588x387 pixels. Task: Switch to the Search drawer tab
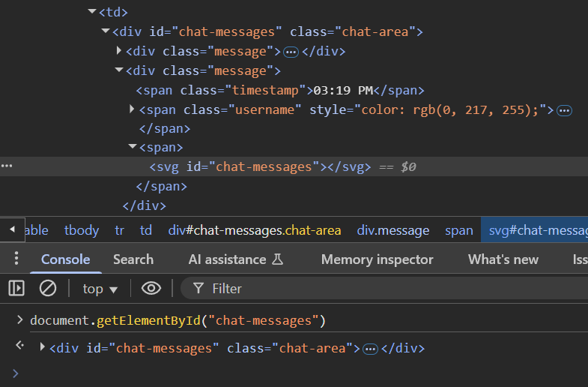pos(133,259)
